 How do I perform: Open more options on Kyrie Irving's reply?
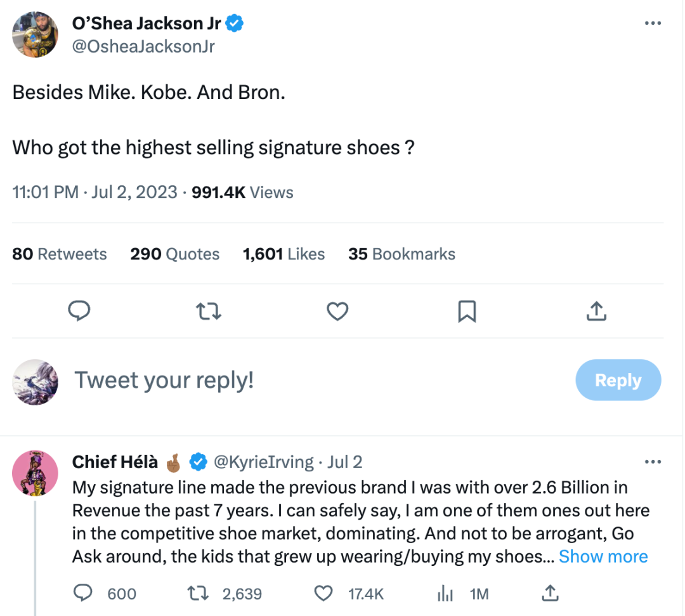point(653,462)
